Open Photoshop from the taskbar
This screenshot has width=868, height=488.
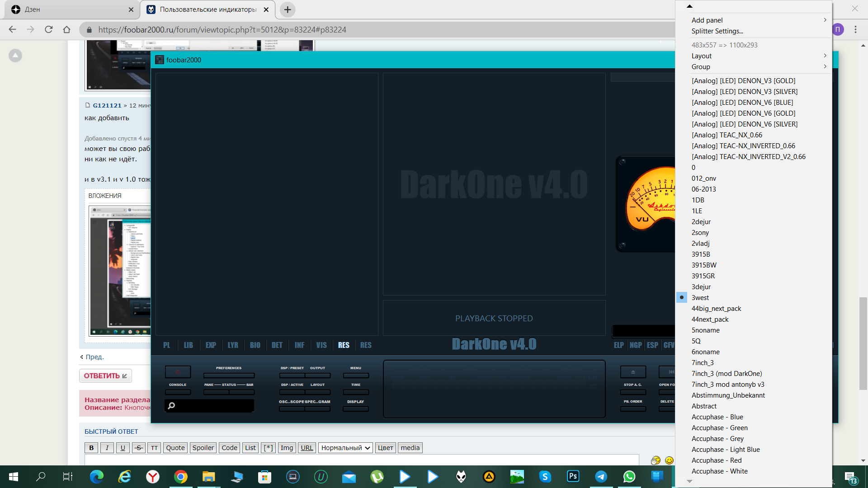click(x=573, y=476)
